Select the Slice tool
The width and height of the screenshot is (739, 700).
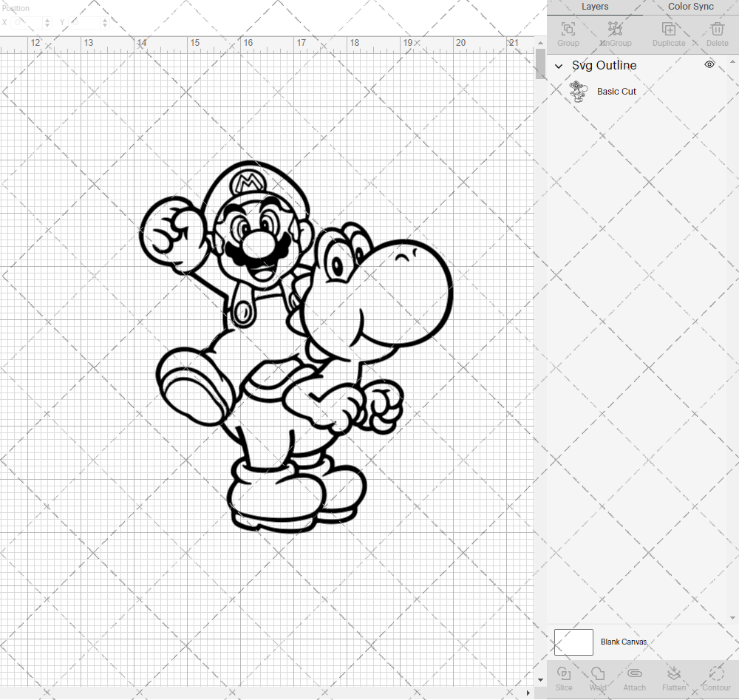564,677
